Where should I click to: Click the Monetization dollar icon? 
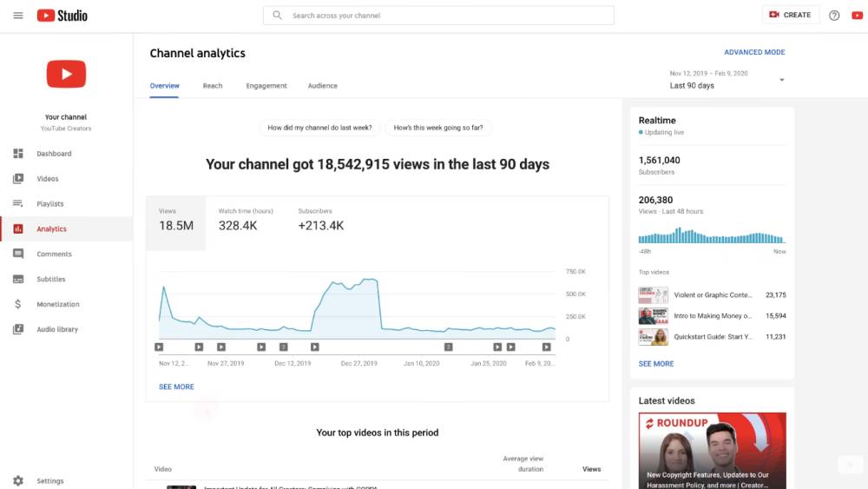point(18,304)
